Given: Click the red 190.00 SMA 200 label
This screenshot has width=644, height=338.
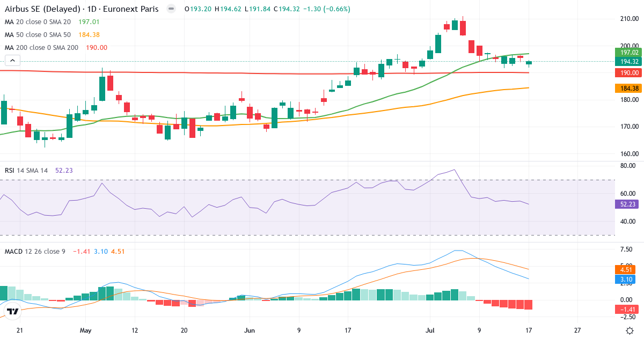Looking at the screenshot, I should (x=627, y=73).
